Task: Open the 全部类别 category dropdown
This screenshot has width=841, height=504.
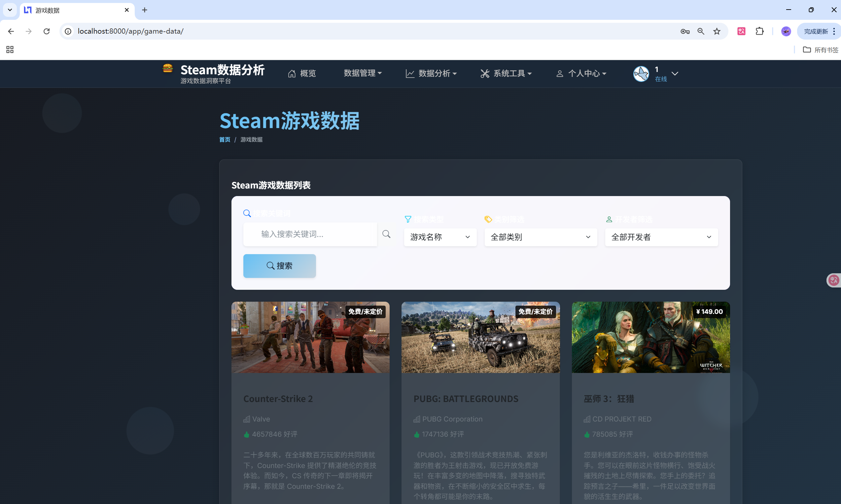Action: point(541,237)
